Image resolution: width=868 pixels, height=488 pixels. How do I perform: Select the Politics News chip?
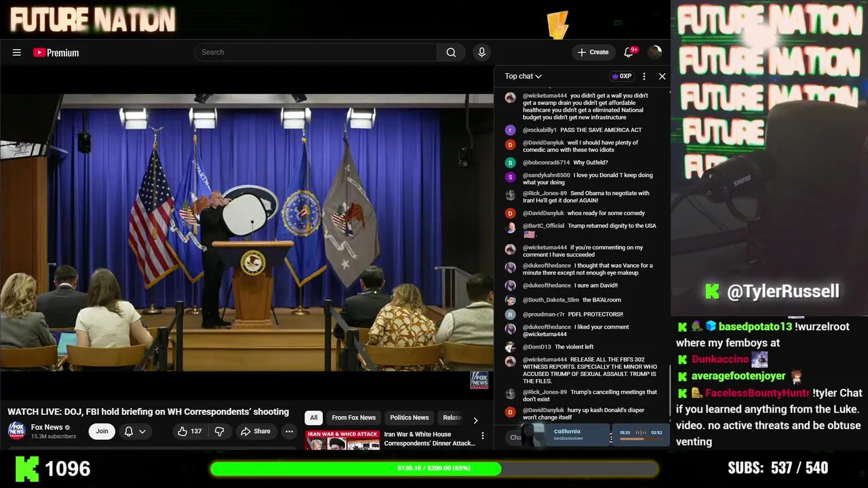pos(409,418)
